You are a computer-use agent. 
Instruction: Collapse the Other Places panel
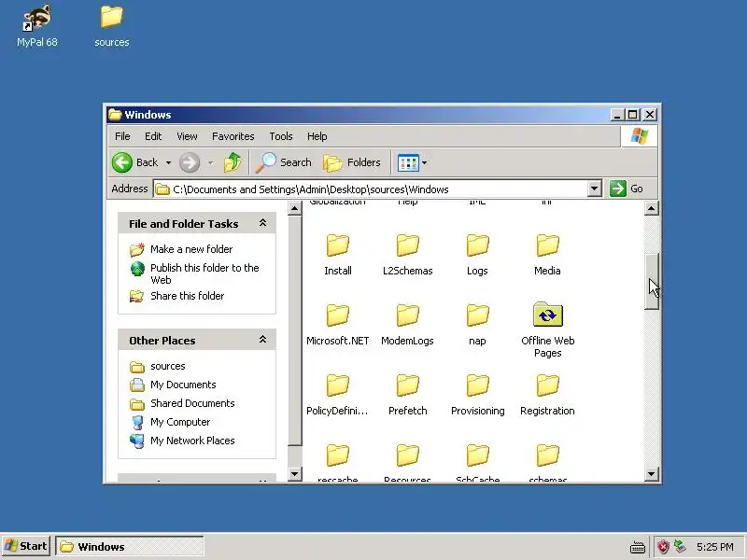[262, 340]
